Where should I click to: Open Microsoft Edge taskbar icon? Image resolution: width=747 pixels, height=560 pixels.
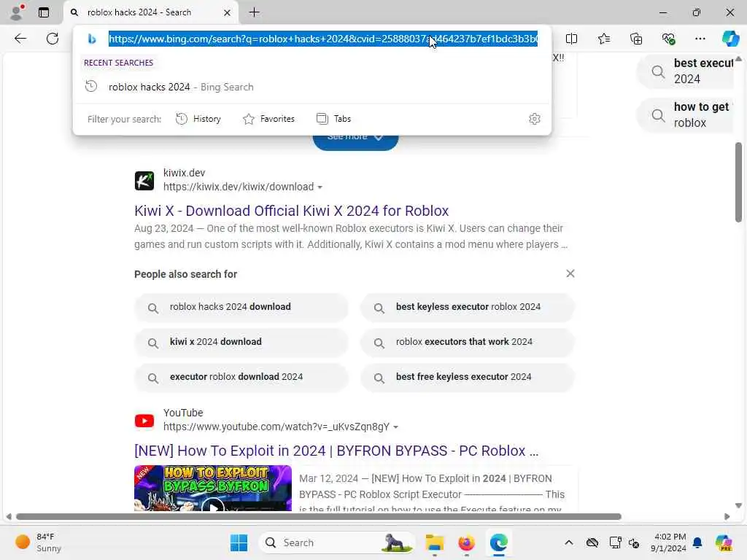498,542
